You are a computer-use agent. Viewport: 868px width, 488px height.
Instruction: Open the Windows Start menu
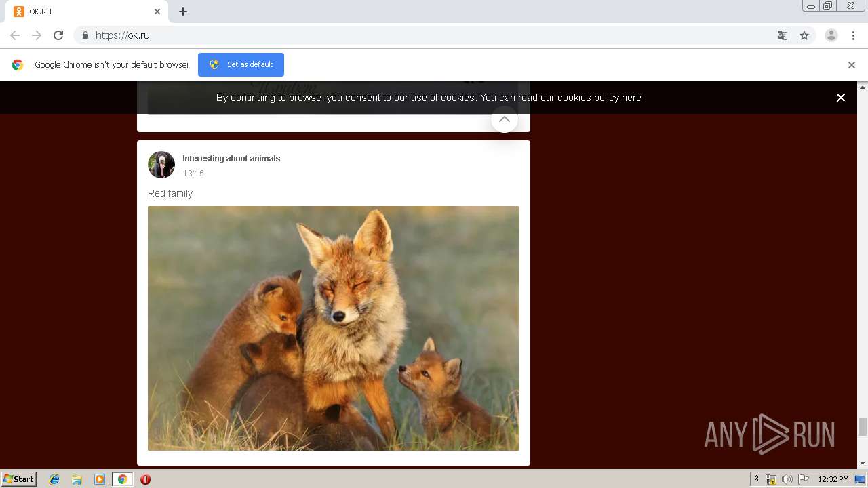19,479
